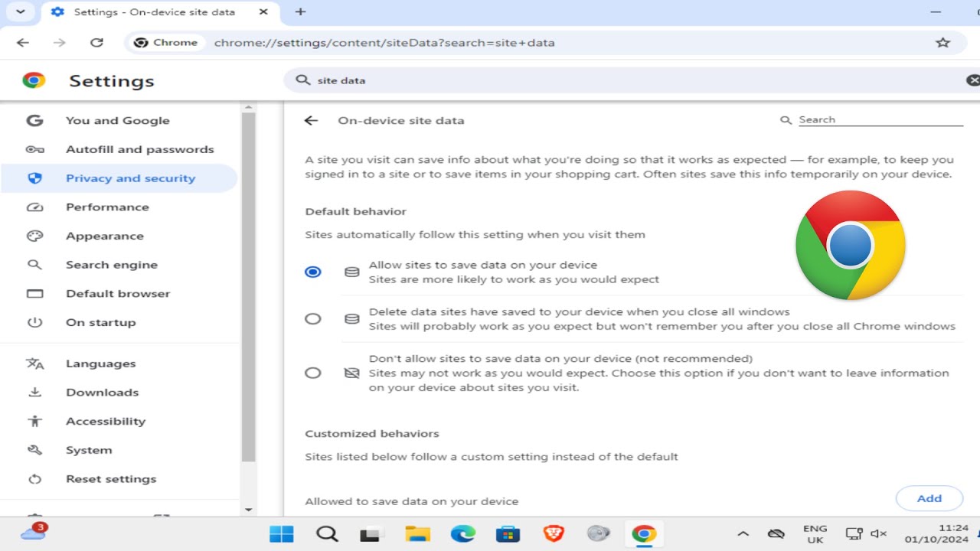Click the palette Appearance icon
Screen dimensions: 980x551
click(34, 236)
